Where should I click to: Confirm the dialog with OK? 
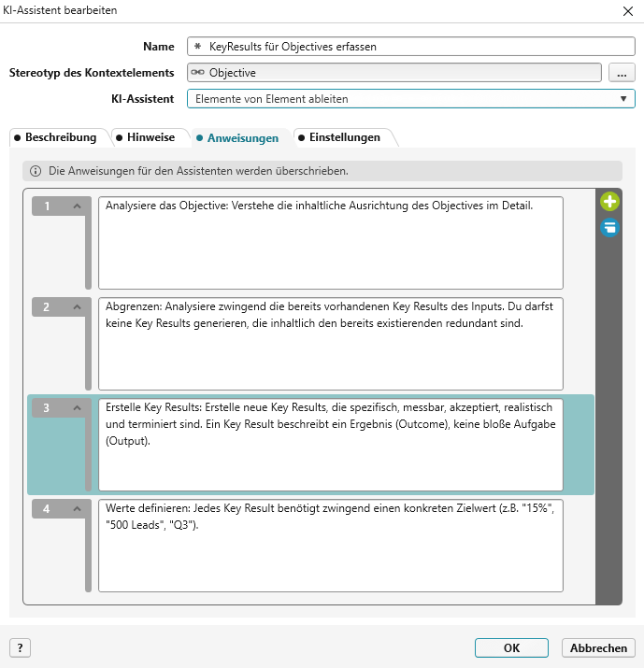511,647
